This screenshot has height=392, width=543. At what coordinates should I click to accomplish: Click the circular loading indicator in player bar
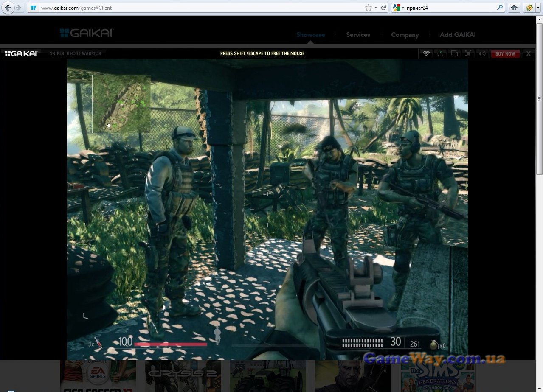pyautogui.click(x=440, y=53)
